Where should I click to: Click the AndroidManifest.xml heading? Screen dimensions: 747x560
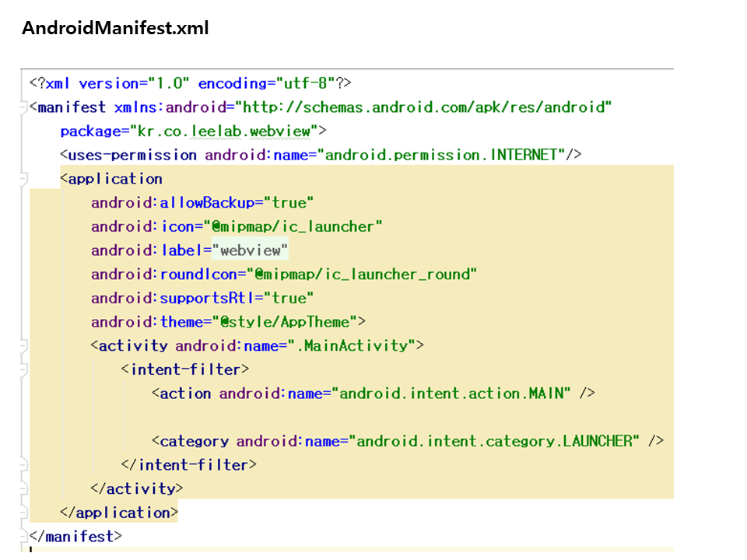[115, 29]
